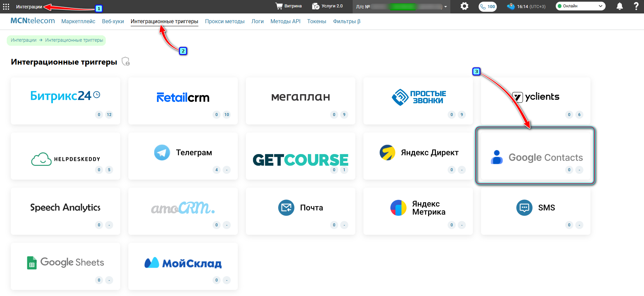Open the Почта integration card
The width and height of the screenshot is (644, 296).
(300, 211)
